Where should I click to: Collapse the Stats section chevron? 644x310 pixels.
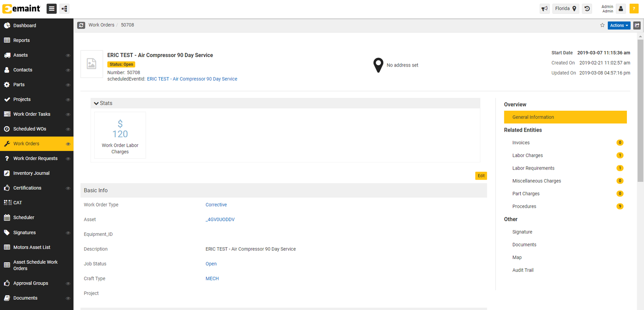(96, 103)
